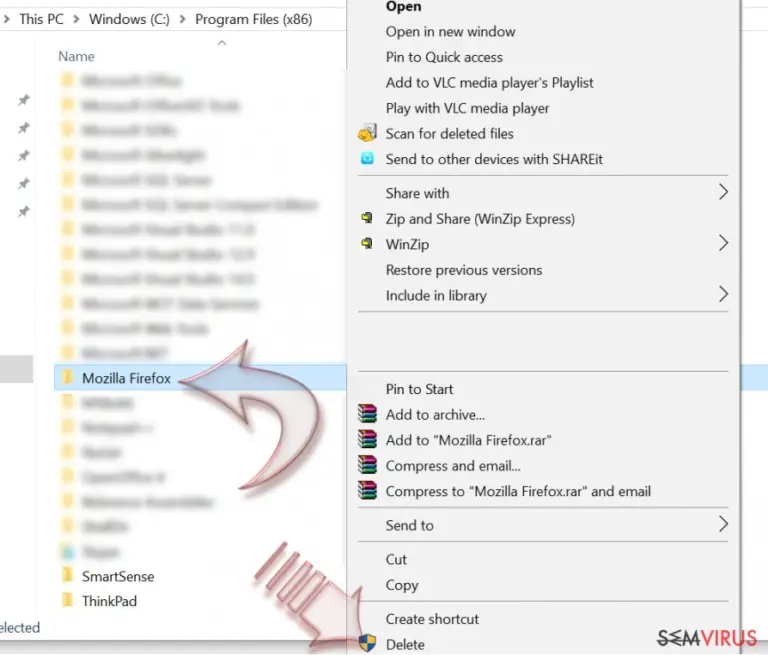Click This PC in the address bar

click(x=42, y=20)
